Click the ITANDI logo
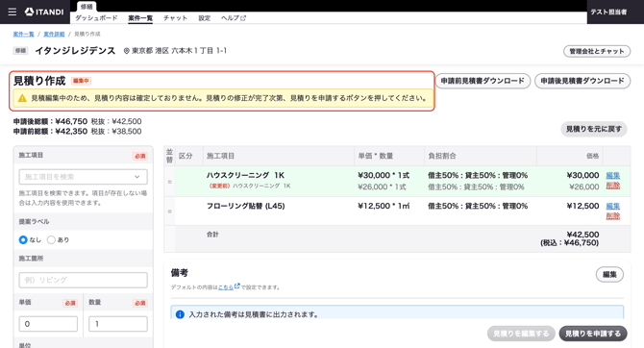This screenshot has height=348, width=644. click(x=44, y=12)
